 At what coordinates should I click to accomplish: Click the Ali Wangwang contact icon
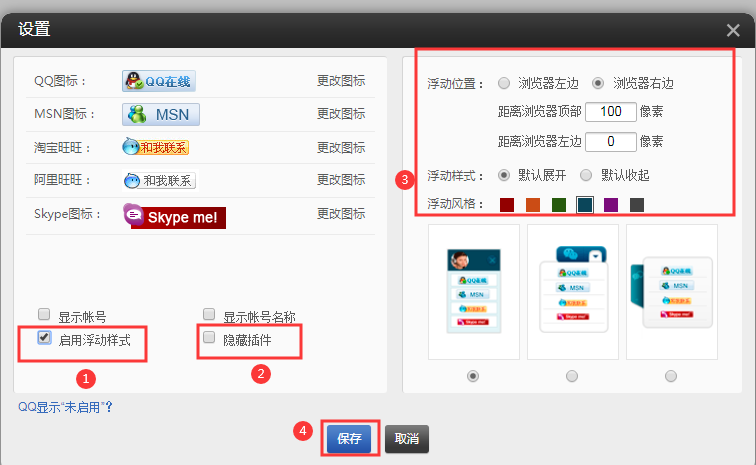(159, 181)
